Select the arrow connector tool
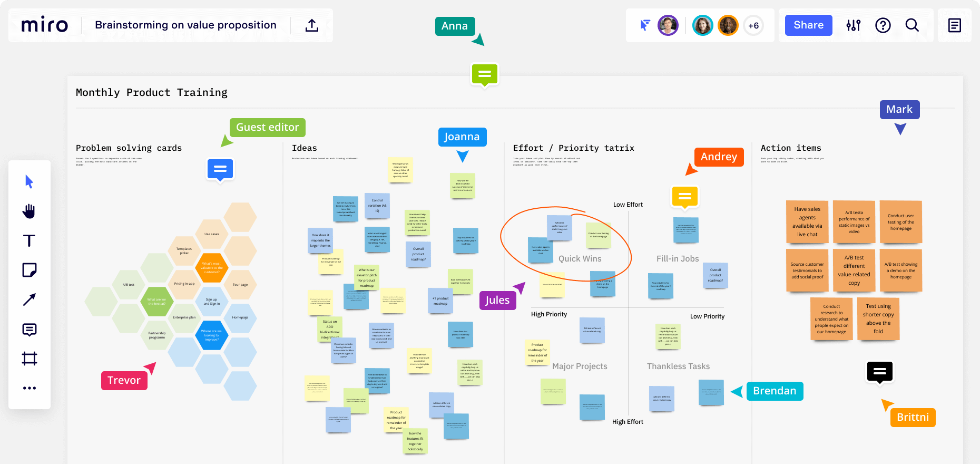The height and width of the screenshot is (464, 980). (x=29, y=300)
